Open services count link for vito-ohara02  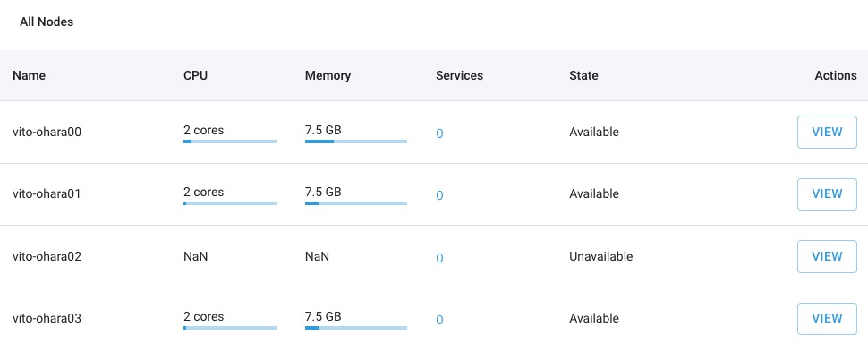(439, 258)
